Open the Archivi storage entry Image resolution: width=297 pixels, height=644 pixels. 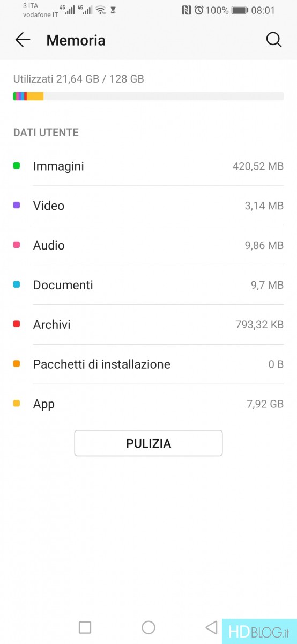(148, 325)
